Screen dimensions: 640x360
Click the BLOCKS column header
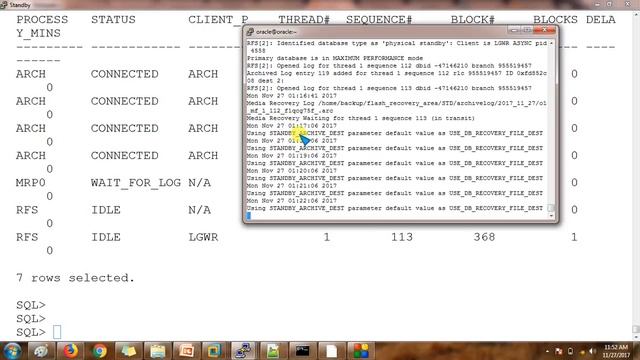[x=555, y=19]
